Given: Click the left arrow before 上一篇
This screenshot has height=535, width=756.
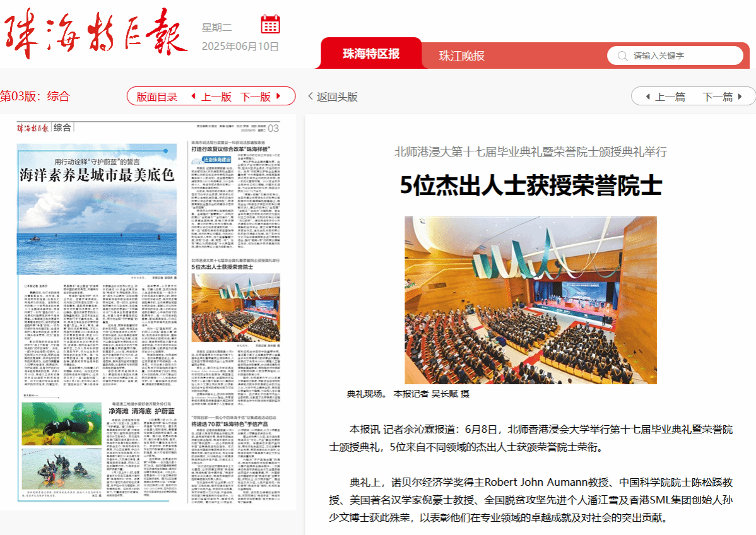Looking at the screenshot, I should tap(647, 97).
